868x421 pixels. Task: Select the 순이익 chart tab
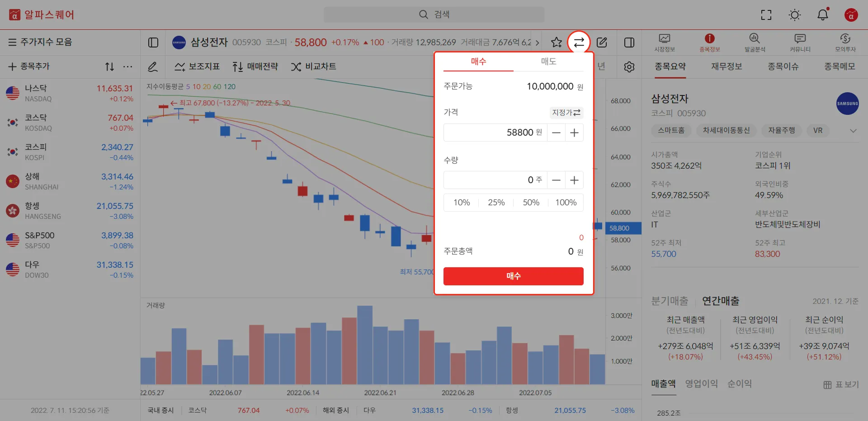(x=739, y=384)
